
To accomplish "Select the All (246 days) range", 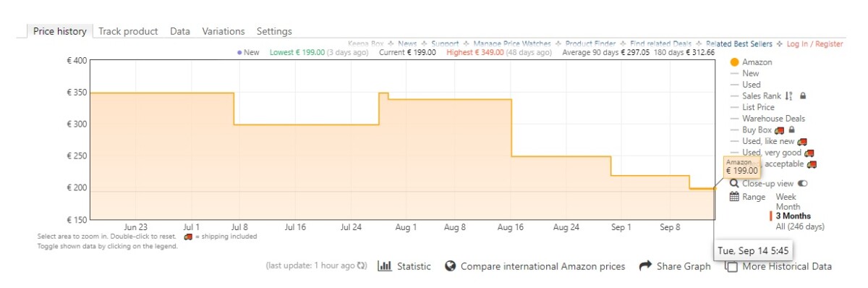I will click(x=800, y=226).
